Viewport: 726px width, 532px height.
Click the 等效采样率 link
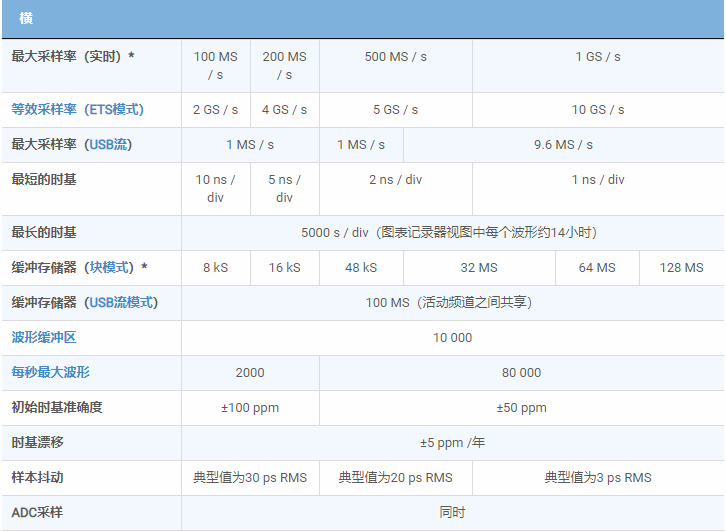[42, 109]
